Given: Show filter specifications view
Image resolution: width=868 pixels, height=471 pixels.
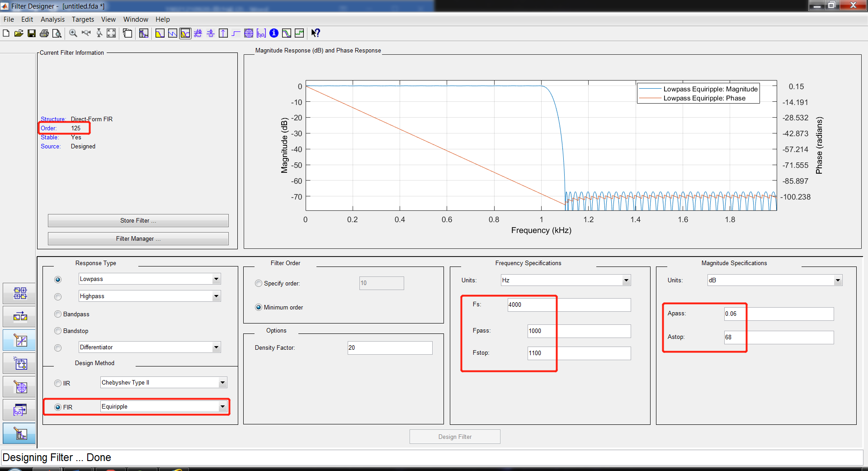Looking at the screenshot, I should coord(144,33).
